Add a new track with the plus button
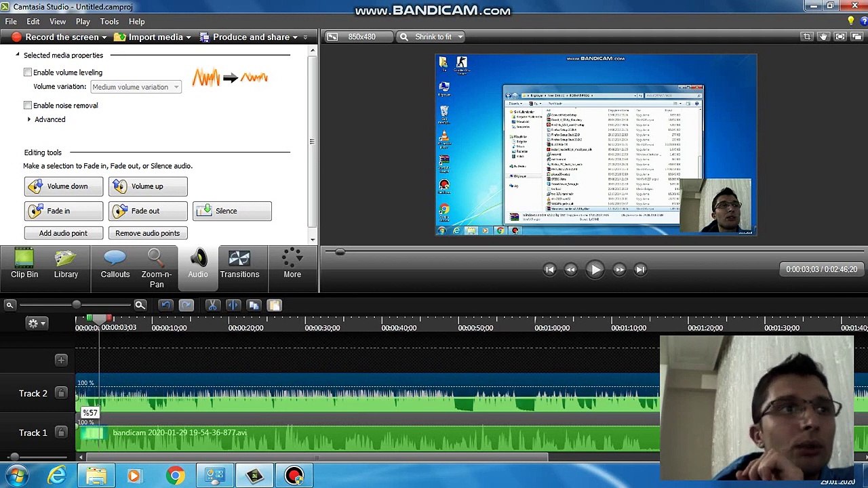 pos(61,360)
